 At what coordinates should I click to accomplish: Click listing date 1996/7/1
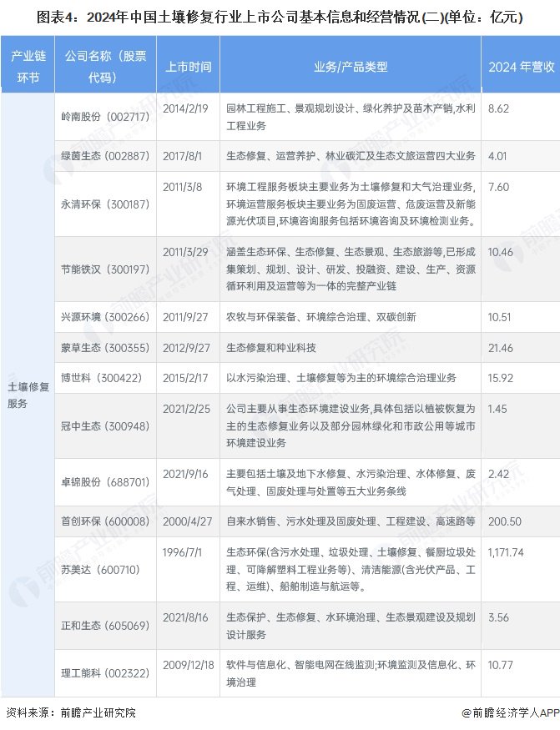[x=182, y=552]
